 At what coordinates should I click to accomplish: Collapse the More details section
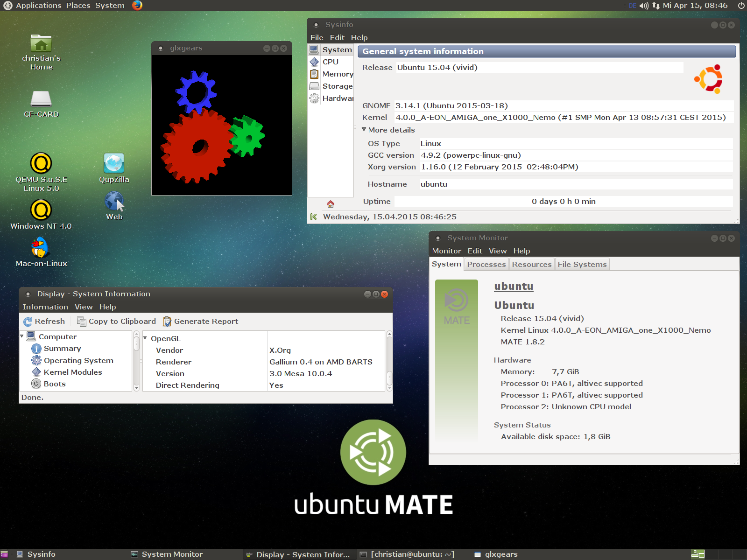[x=364, y=130]
